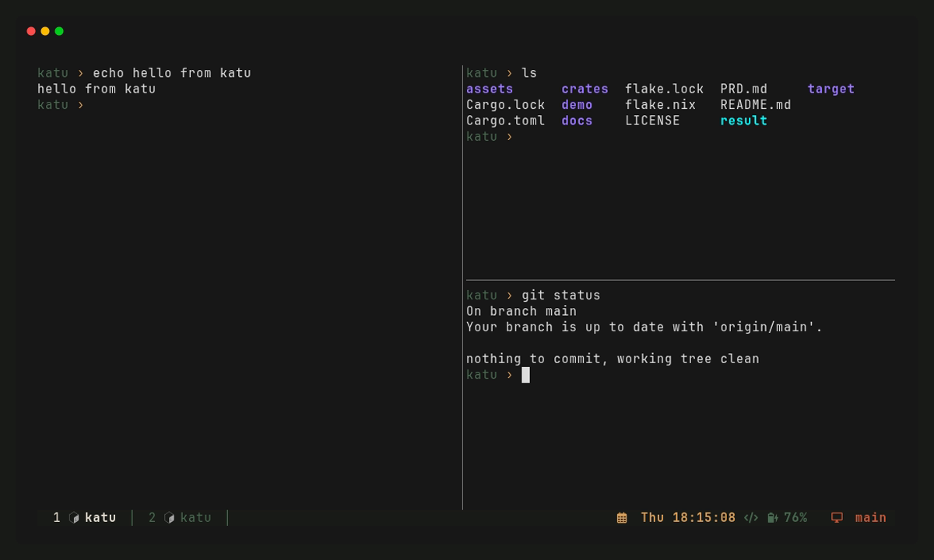Close the window with the red button

click(x=31, y=31)
